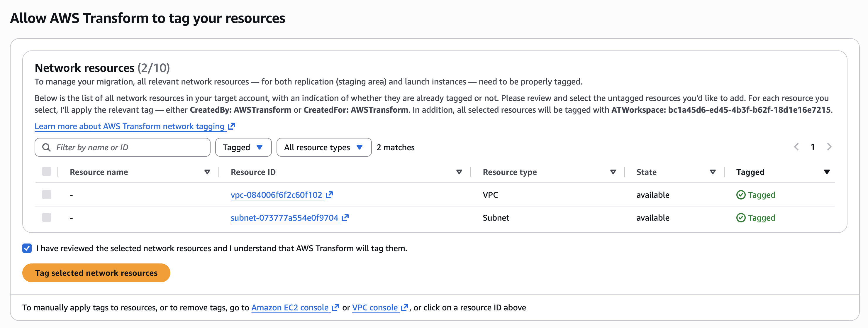Viewport: 868px width, 328px height.
Task: Open external link icon beside vpc-084006f6f2c60f102
Action: [x=329, y=195]
